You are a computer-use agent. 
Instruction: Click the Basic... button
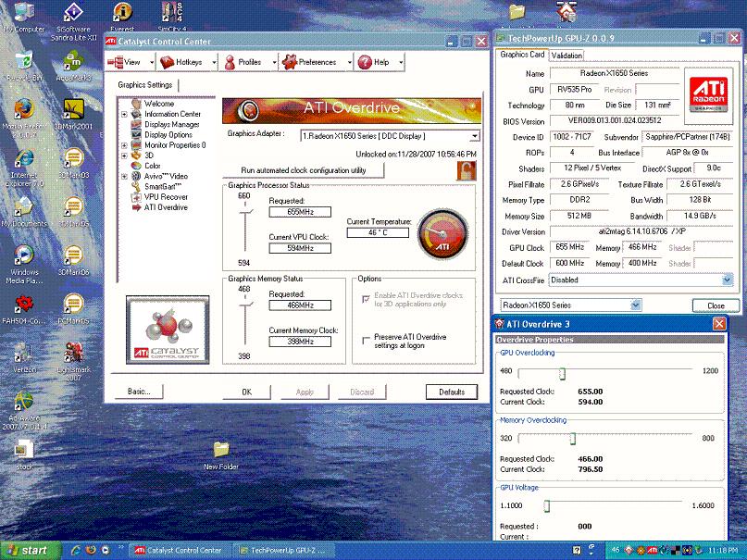click(x=139, y=392)
